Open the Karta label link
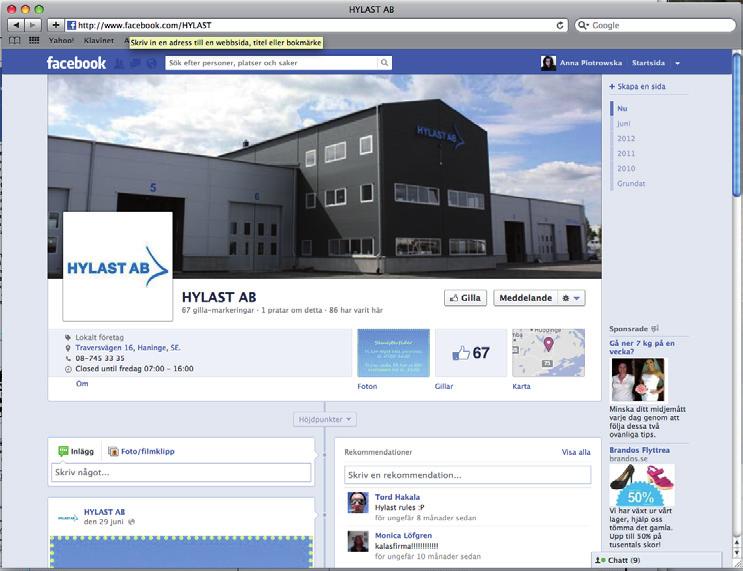743x571 pixels. pyautogui.click(x=521, y=387)
